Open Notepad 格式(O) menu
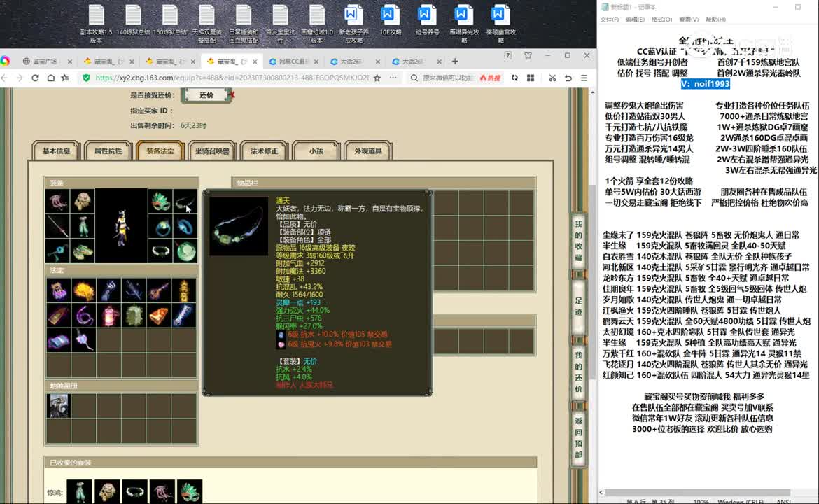 [661, 20]
